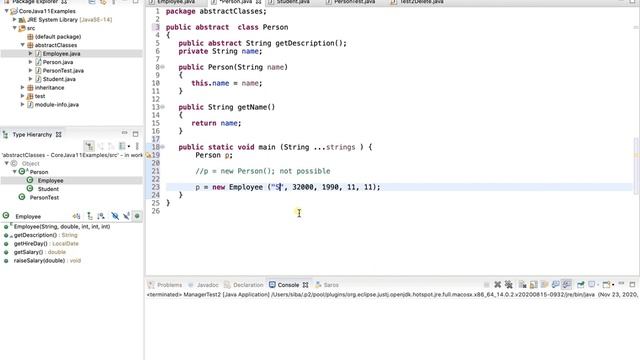Maximize the Type Hierarchy view
The image size is (640, 360).
(x=136, y=134)
